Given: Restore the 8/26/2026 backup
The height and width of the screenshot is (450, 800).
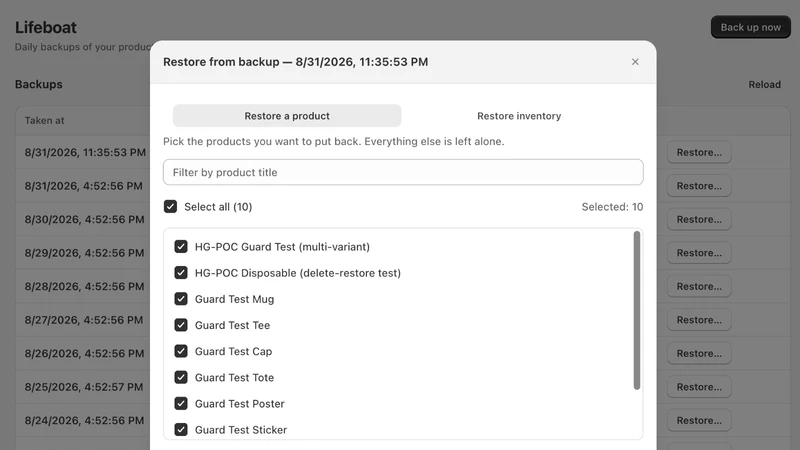Looking at the screenshot, I should click(x=699, y=354).
